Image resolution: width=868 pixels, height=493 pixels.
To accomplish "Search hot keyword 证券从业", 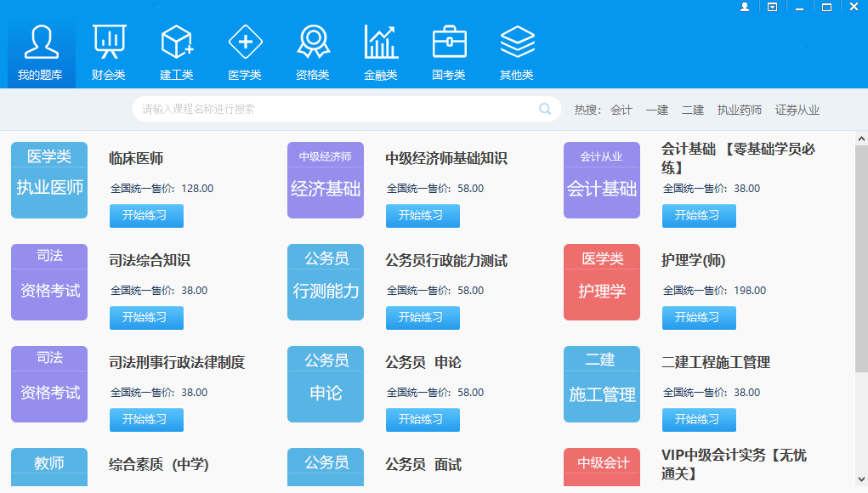I will 797,110.
